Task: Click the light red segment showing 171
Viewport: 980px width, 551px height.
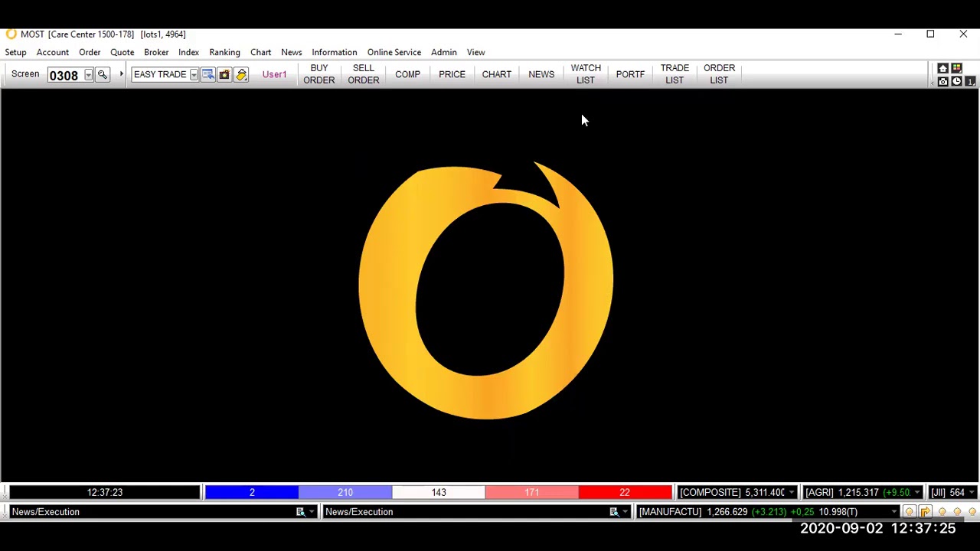Action: coord(532,493)
